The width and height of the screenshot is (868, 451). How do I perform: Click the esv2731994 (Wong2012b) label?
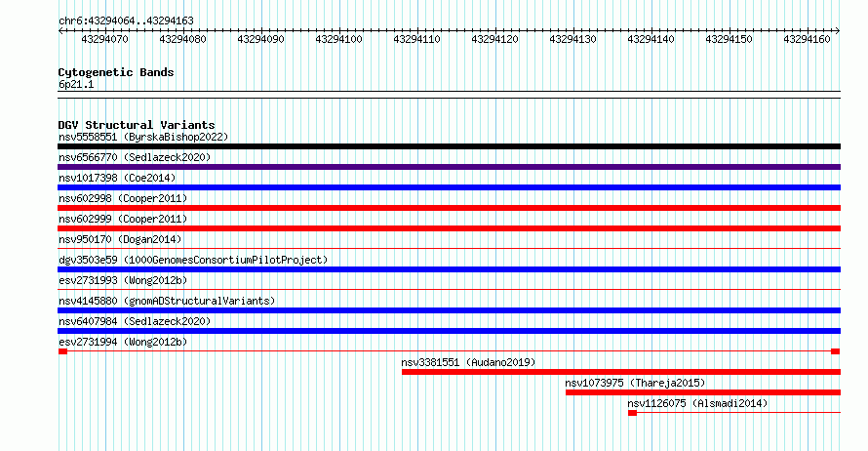[x=123, y=342]
